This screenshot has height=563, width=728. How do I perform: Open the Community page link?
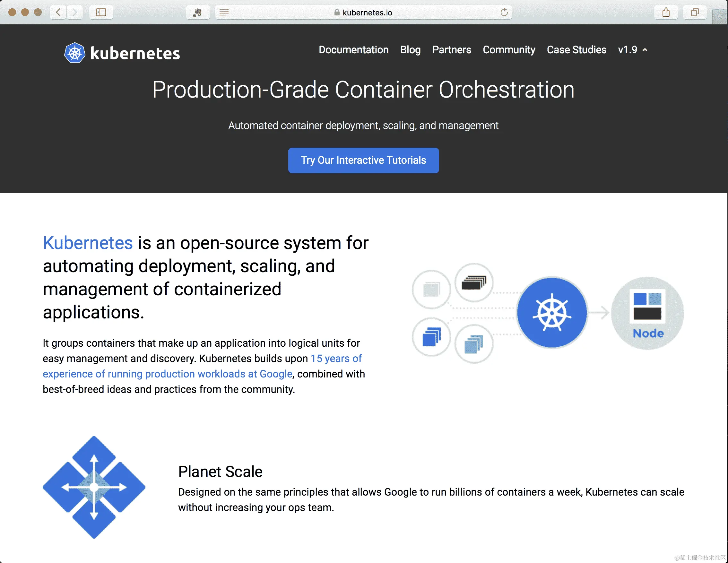(x=509, y=50)
